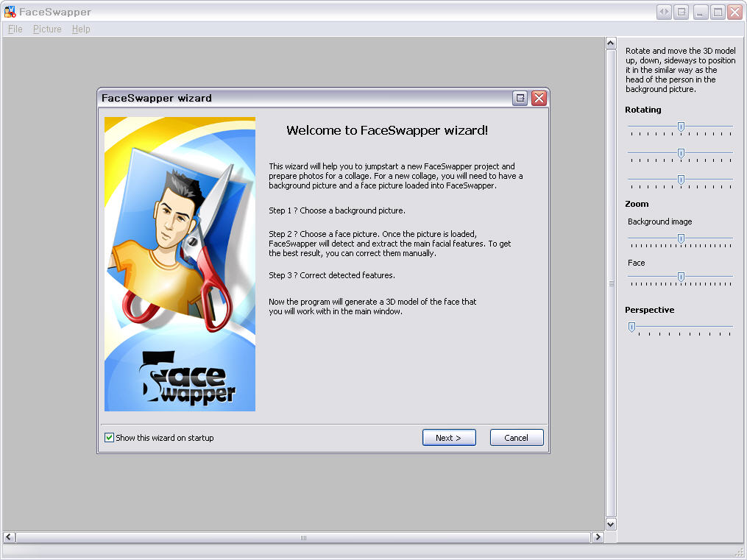The image size is (747, 560).
Task: Click the Background image zoom slider handle
Action: tap(681, 238)
